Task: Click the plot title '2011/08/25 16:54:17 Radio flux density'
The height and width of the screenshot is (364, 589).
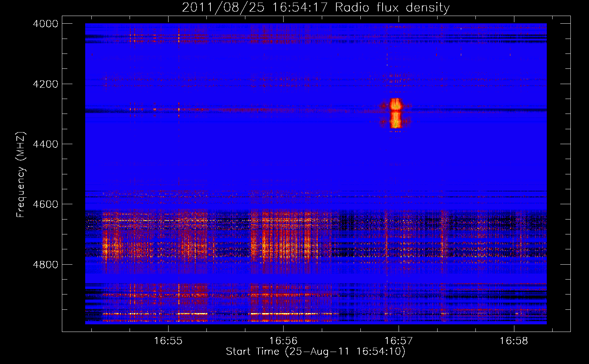Action: click(316, 8)
